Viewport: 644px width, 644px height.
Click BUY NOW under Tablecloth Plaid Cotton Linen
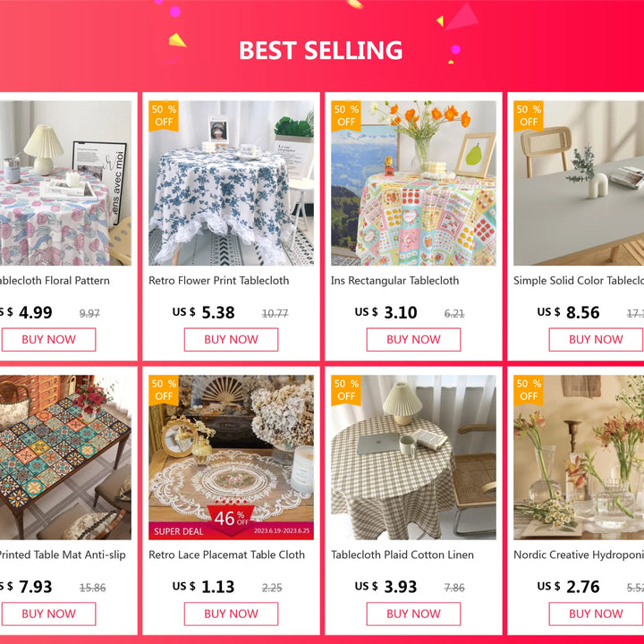(x=413, y=614)
